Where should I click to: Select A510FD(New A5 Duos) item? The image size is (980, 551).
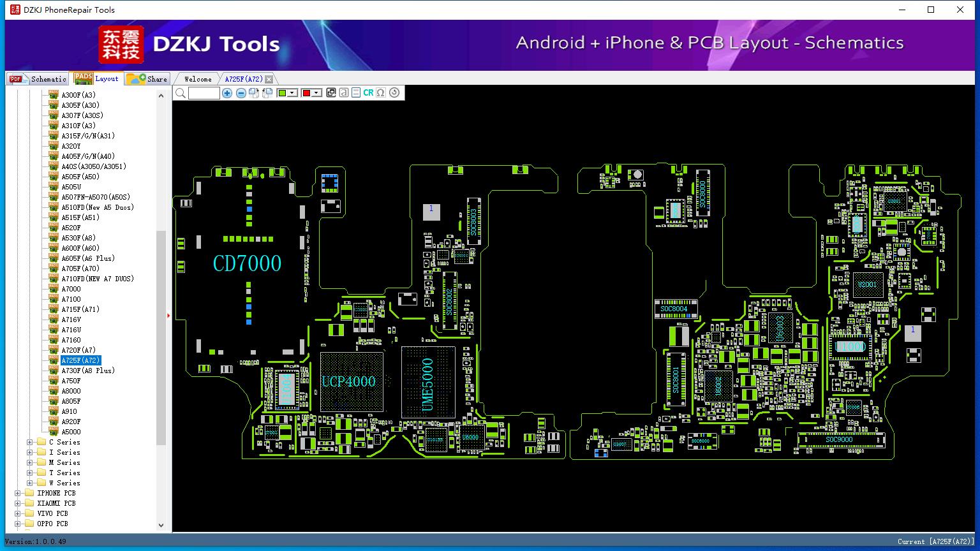[98, 207]
